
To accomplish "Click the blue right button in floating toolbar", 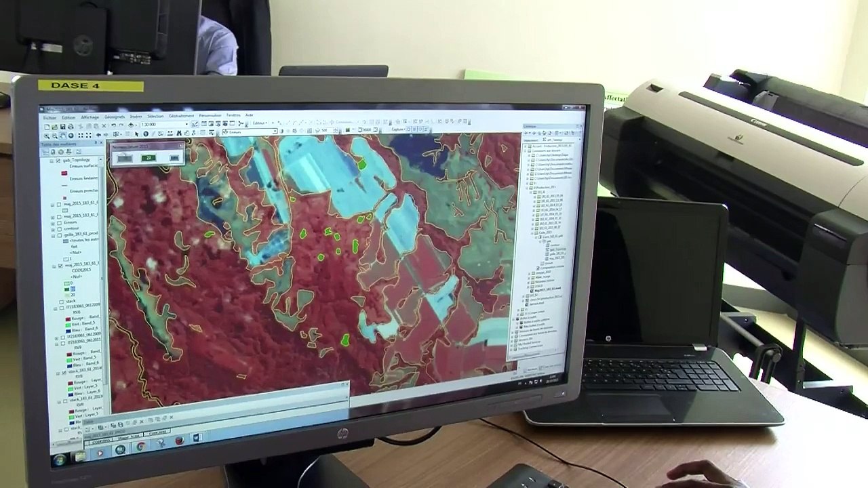I will tap(174, 158).
